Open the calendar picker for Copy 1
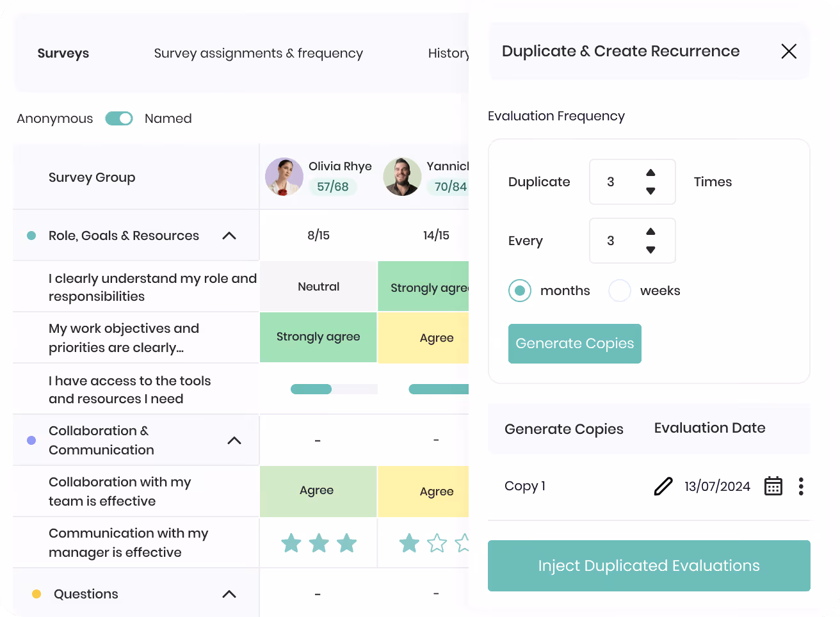Viewport: 840px width, 617px height. point(773,486)
